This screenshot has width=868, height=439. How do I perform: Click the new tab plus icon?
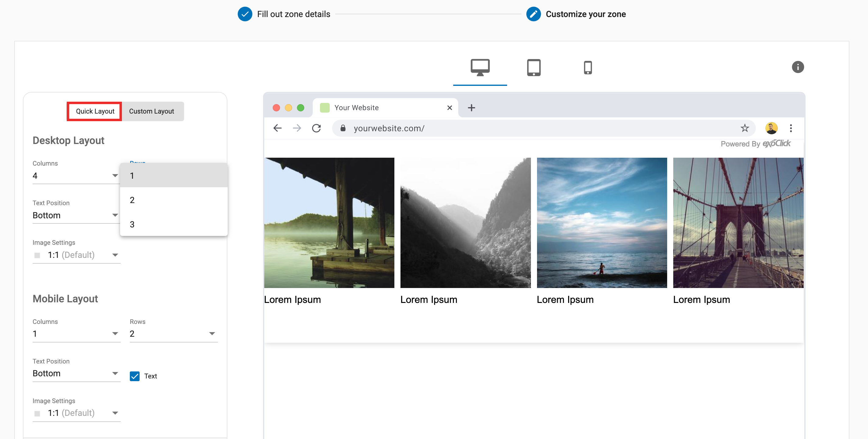(x=471, y=108)
